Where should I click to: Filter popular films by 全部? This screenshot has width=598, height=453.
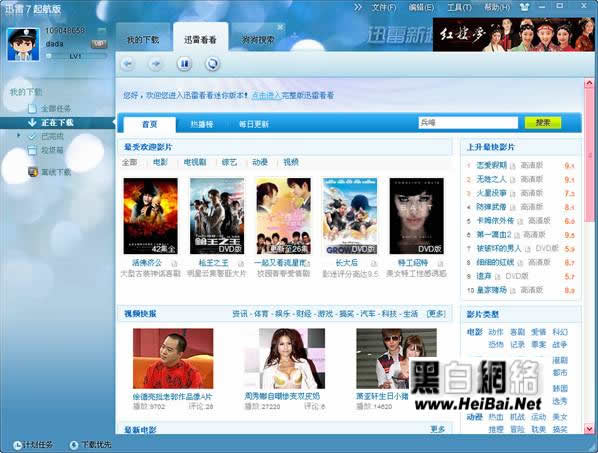pyautogui.click(x=130, y=162)
